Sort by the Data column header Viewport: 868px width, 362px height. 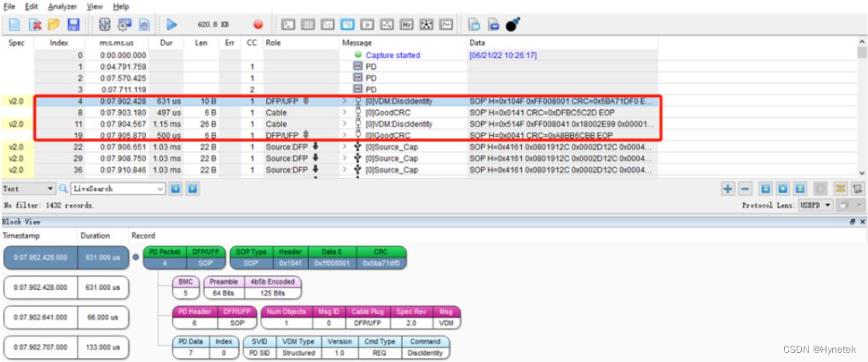(x=562, y=43)
